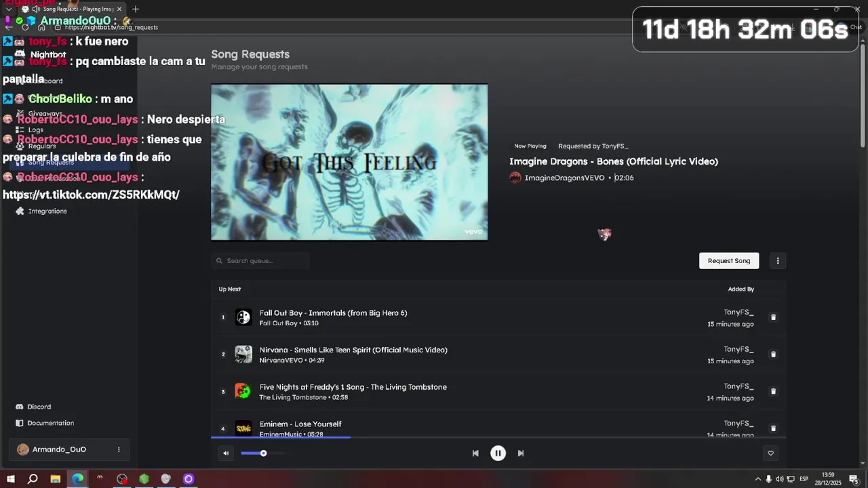
Task: Open the system volume control in tray
Action: (x=779, y=479)
